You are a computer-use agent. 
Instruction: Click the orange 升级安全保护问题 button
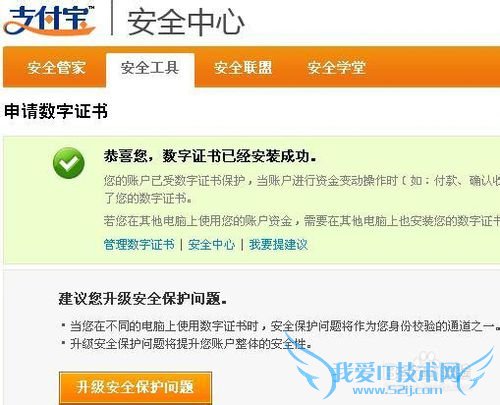pos(135,388)
